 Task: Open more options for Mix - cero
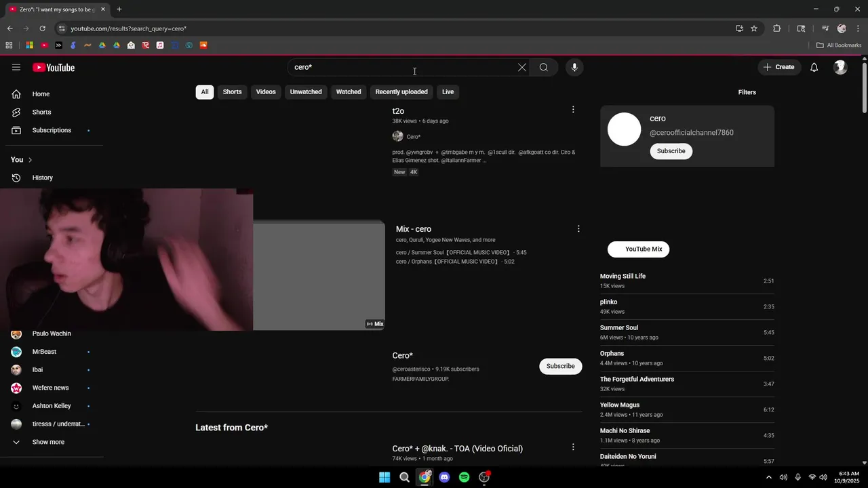tap(578, 229)
